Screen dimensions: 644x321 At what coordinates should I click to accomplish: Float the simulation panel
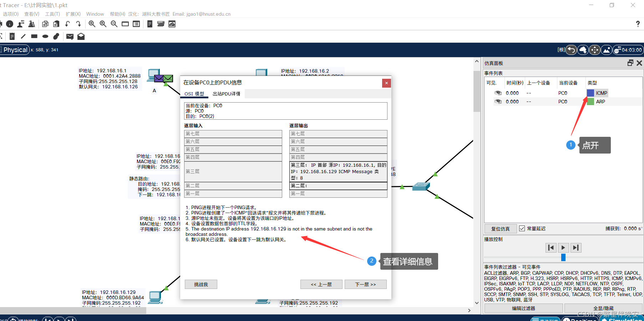(x=630, y=63)
